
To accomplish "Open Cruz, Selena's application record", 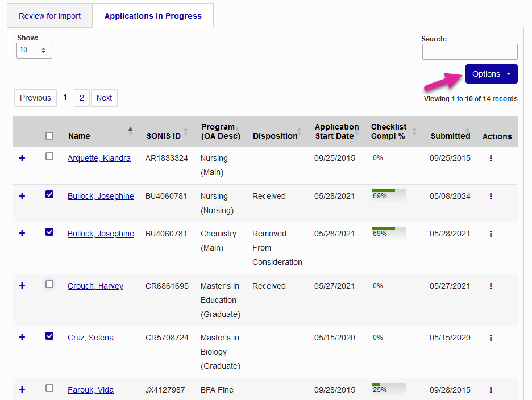I will click(90, 337).
